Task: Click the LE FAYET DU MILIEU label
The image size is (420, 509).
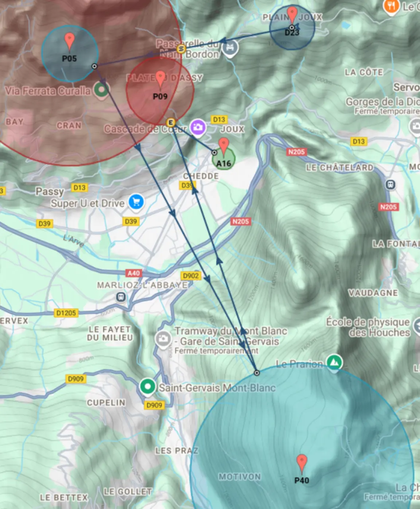Action: (109, 333)
